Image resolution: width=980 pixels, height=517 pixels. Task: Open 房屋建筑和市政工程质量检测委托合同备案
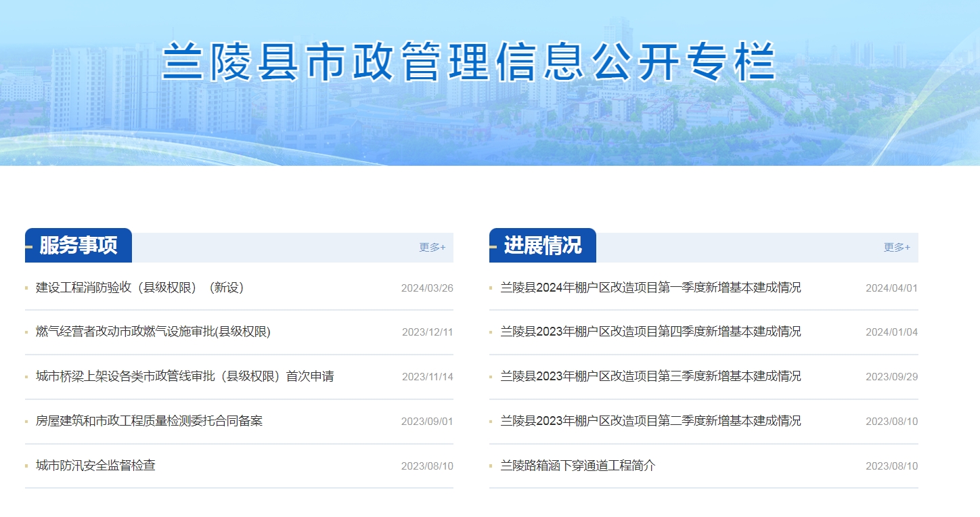[x=149, y=421]
